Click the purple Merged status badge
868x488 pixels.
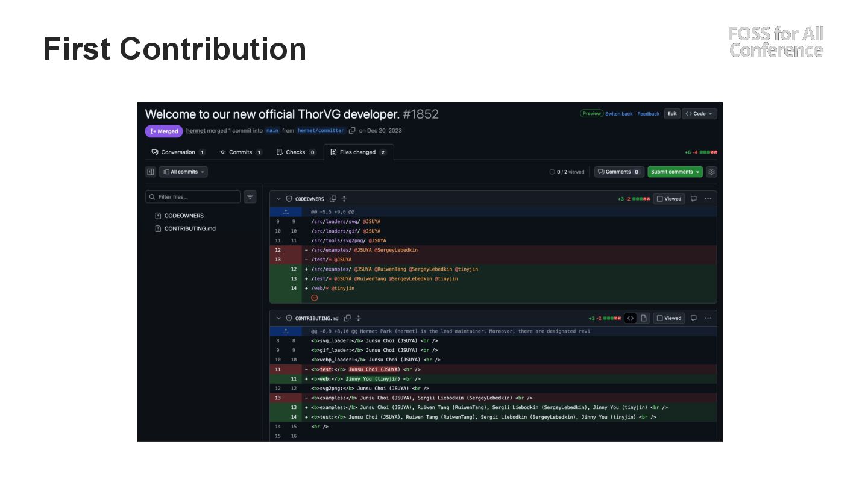coord(164,131)
